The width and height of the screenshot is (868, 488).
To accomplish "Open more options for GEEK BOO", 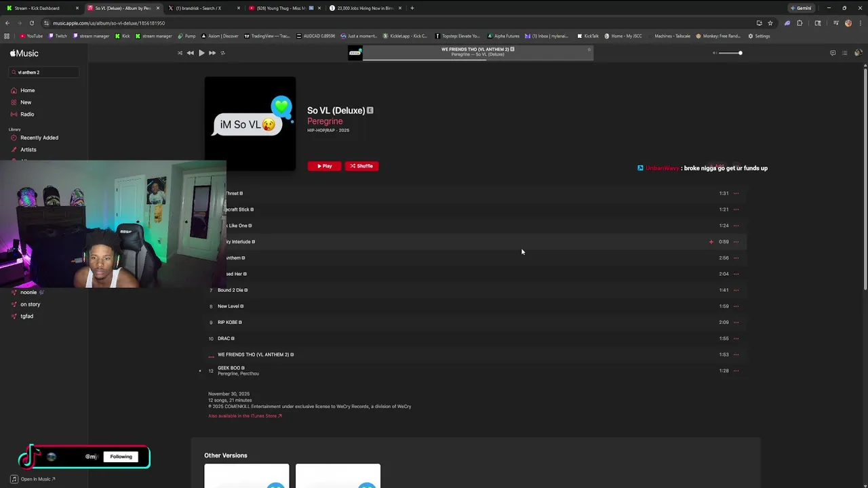I will coord(736,371).
